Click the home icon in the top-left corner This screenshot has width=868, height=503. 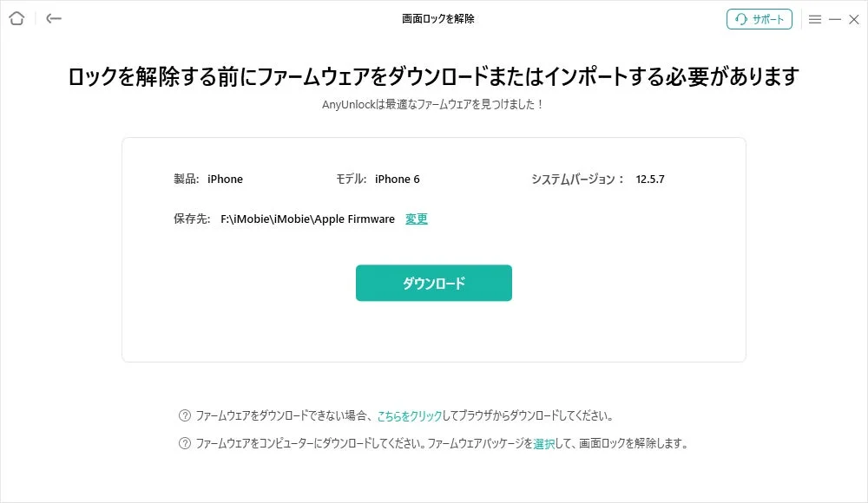point(16,18)
